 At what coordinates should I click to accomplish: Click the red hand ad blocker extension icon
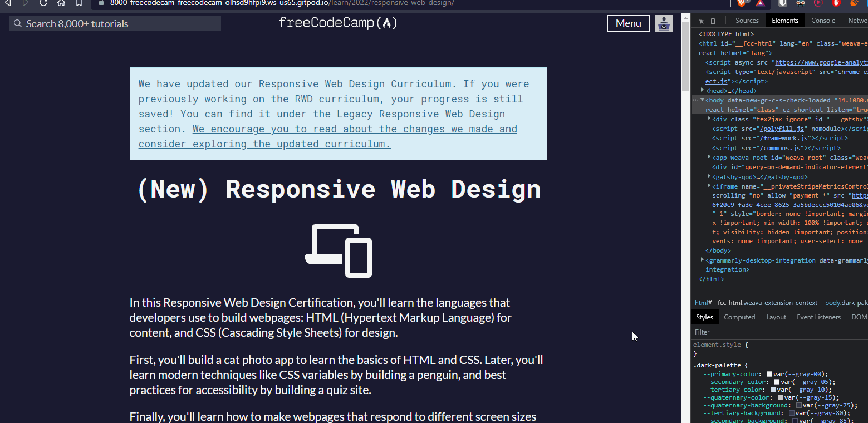(836, 3)
